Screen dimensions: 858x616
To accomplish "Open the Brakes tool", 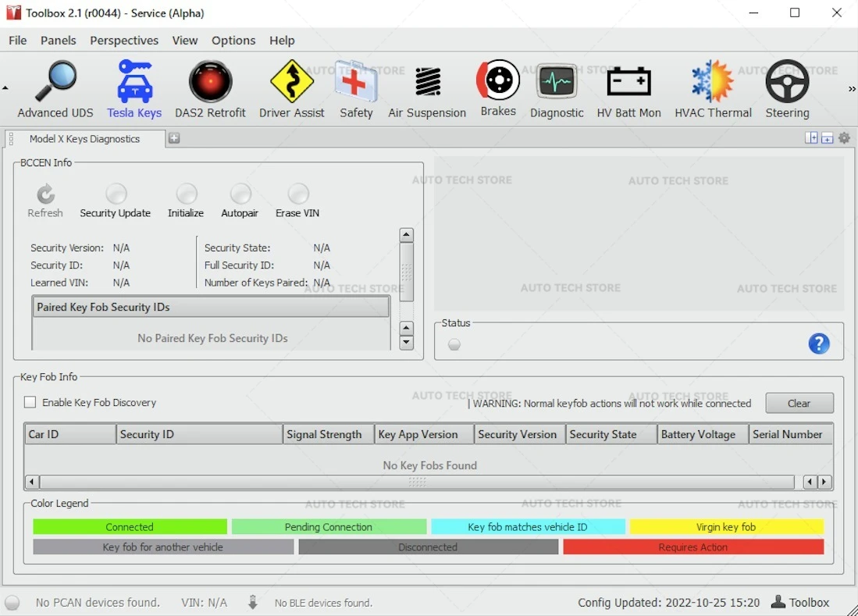I will click(x=498, y=88).
